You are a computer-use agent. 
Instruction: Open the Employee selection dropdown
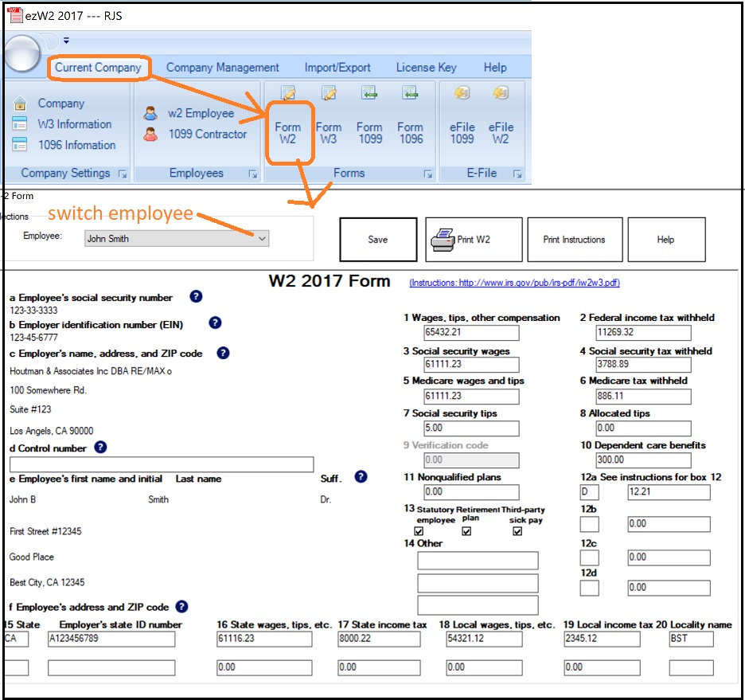coord(263,239)
